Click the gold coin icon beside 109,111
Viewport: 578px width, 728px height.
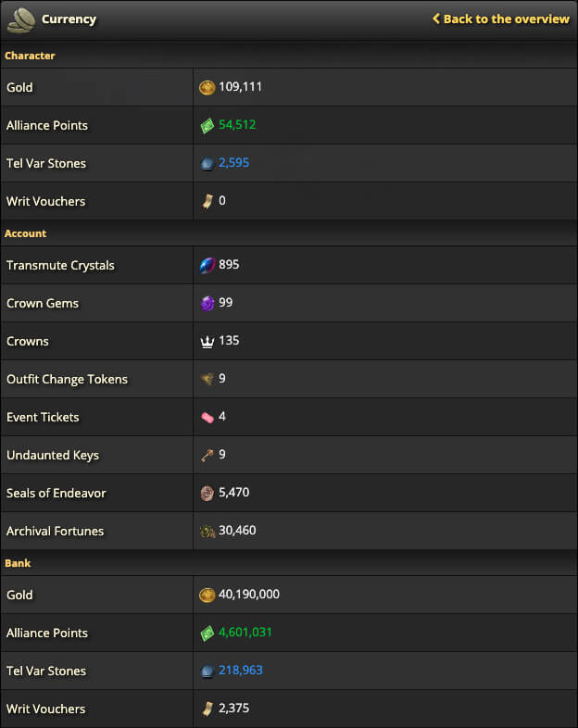(207, 87)
